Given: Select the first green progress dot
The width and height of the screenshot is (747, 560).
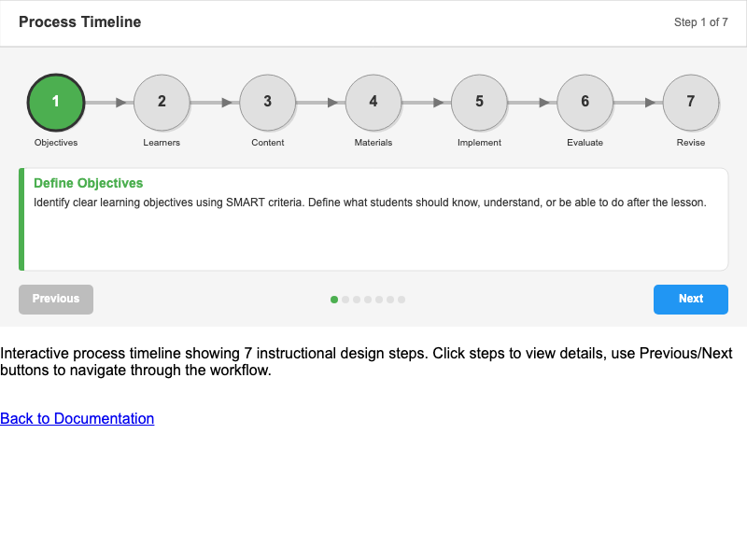Looking at the screenshot, I should coord(334,300).
